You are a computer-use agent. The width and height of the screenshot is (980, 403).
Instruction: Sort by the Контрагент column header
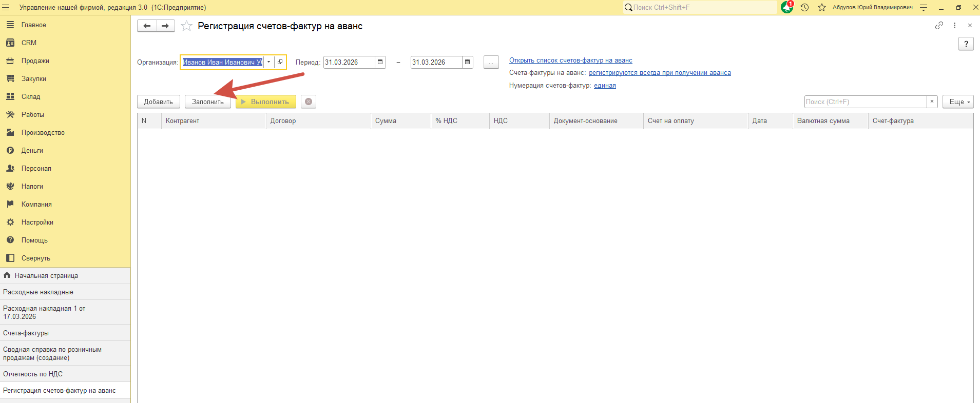(182, 121)
